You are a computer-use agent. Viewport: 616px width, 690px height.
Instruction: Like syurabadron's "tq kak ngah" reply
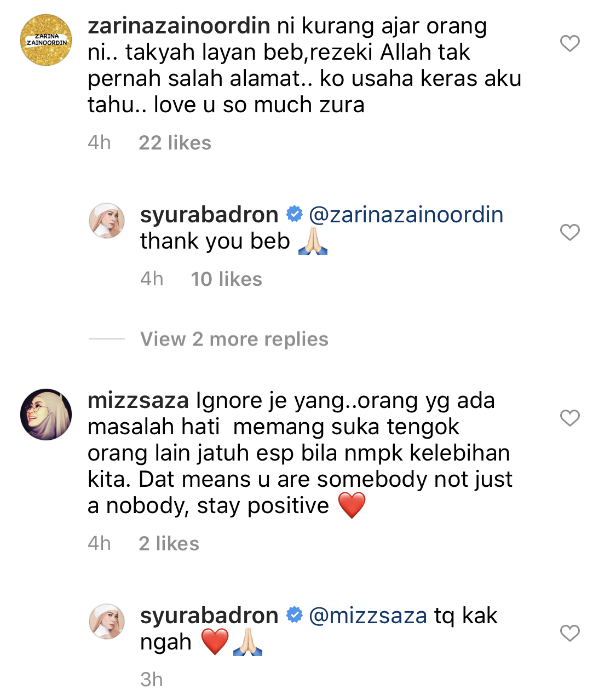570,633
